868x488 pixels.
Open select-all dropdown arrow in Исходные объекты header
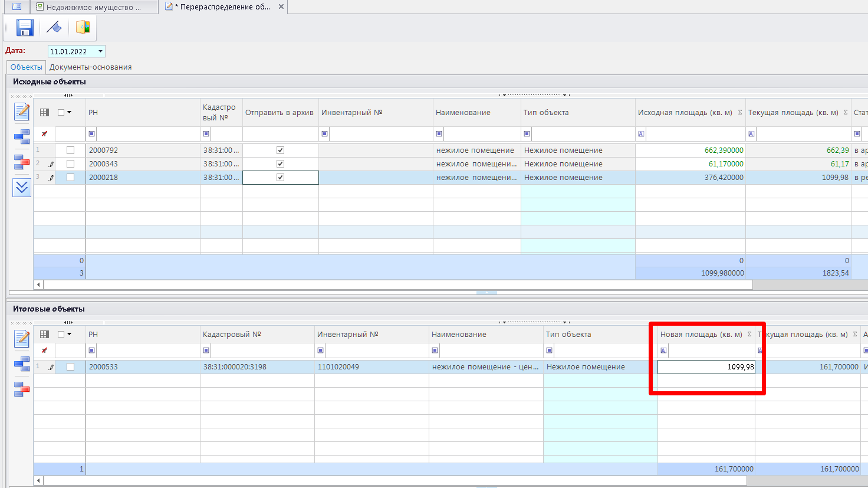(x=70, y=112)
